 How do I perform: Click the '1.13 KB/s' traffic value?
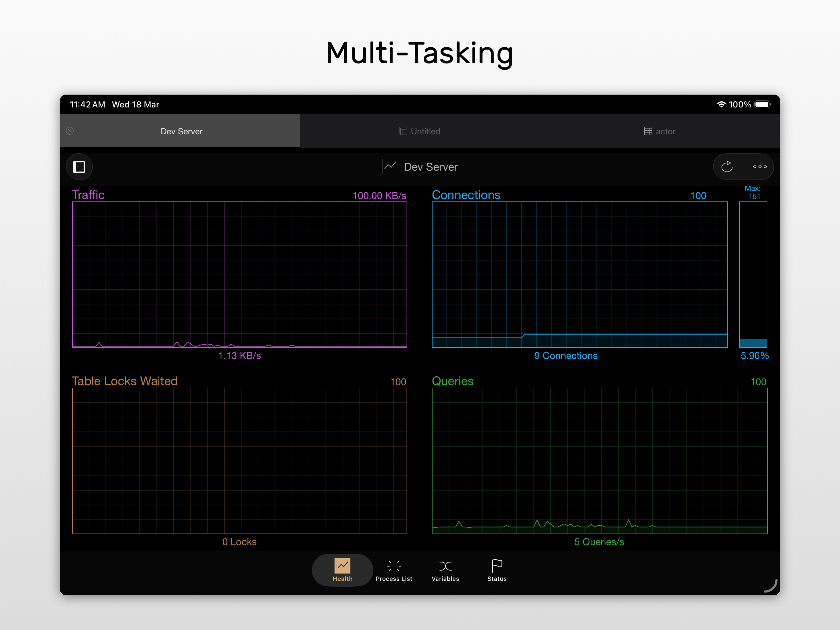click(x=239, y=356)
